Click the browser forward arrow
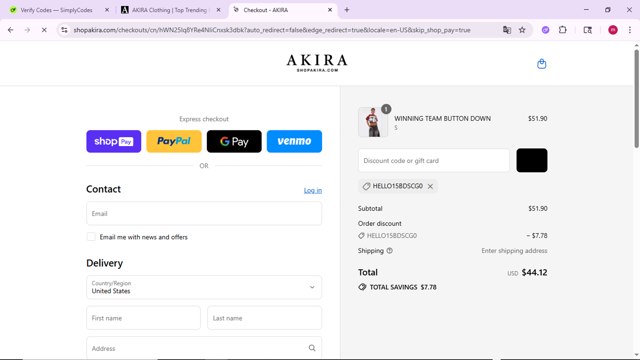 tap(27, 30)
